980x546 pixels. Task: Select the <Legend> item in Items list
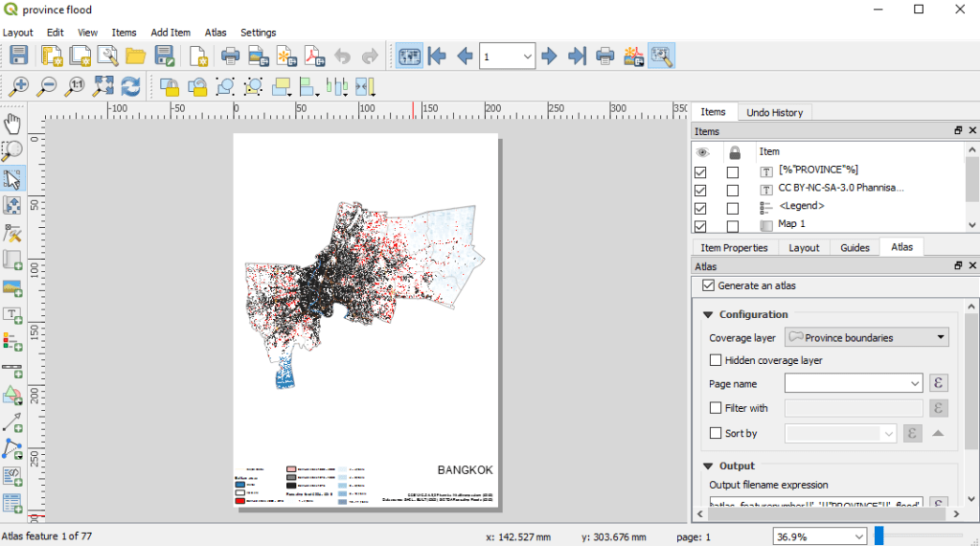[x=801, y=206]
